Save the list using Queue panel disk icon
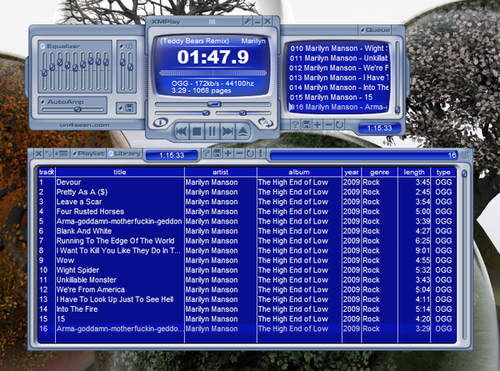Image resolution: width=500 pixels, height=371 pixels. pyautogui.click(x=306, y=125)
